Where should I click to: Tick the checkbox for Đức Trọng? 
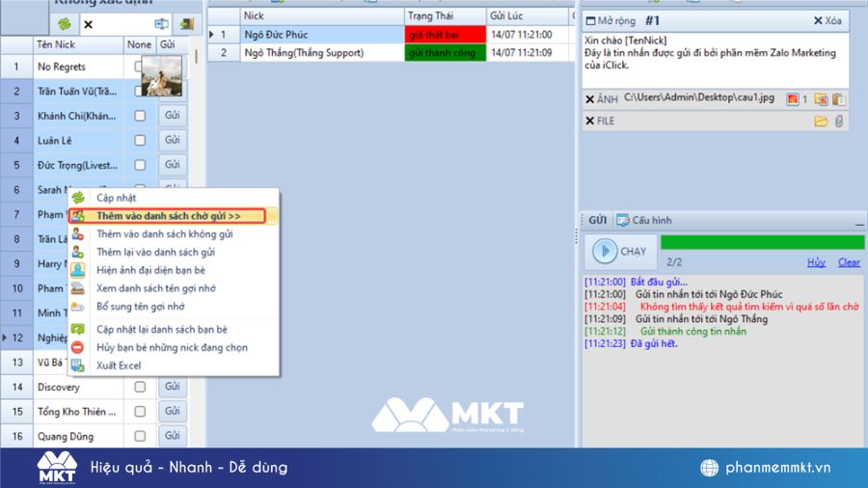[140, 165]
